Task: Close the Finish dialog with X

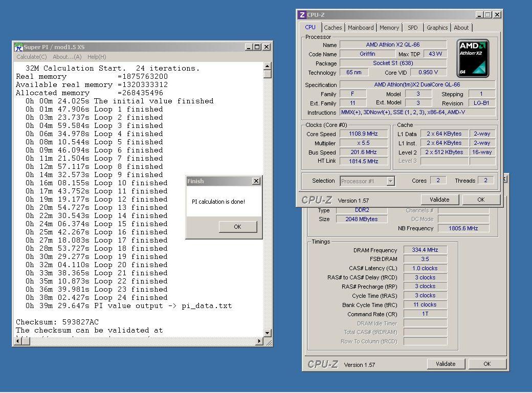Action: tap(256, 181)
